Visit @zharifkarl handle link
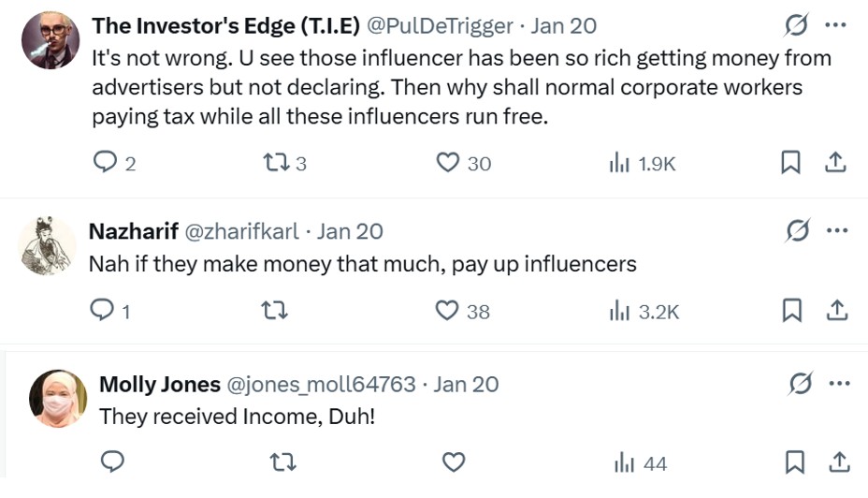This screenshot has width=868, height=498. pyautogui.click(x=243, y=231)
